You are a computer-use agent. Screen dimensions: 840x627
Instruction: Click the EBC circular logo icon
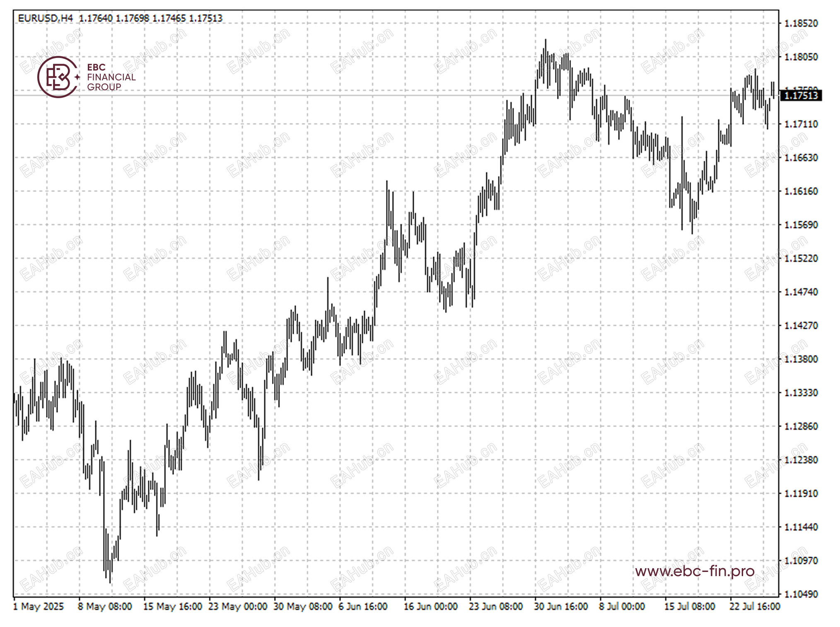pos(58,77)
